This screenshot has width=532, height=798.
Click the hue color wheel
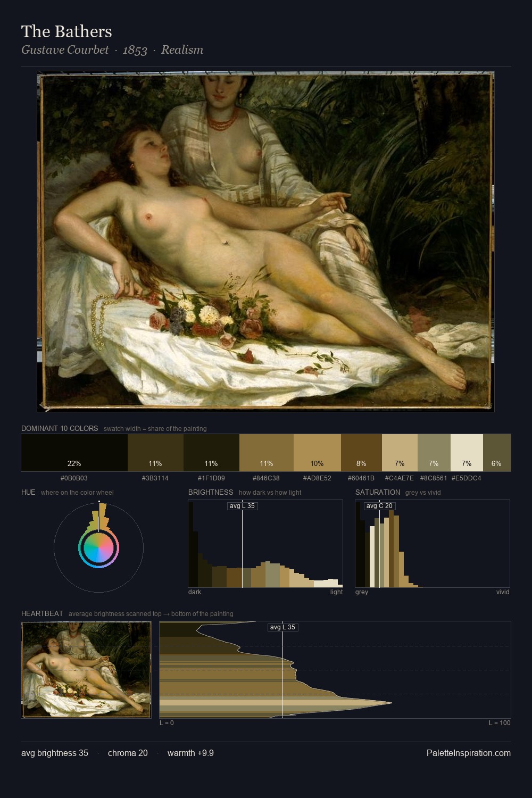tap(98, 547)
